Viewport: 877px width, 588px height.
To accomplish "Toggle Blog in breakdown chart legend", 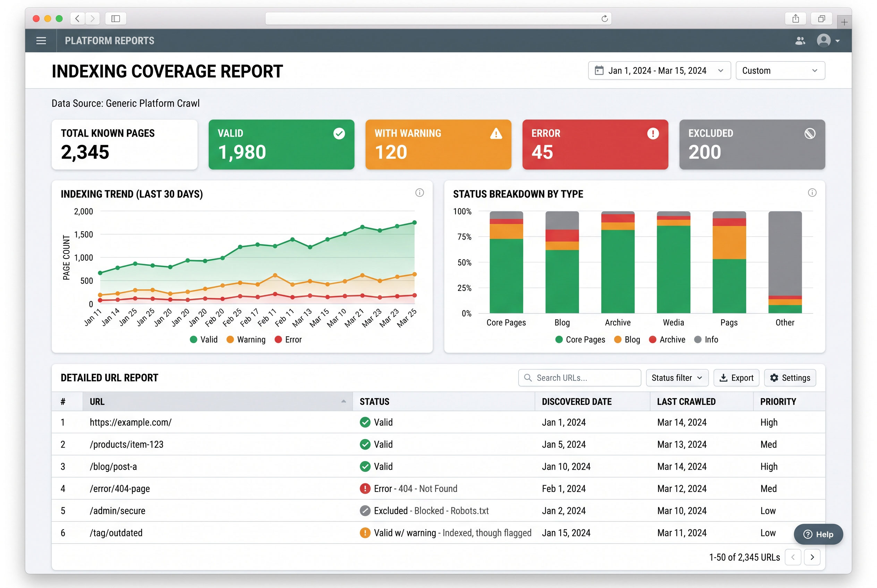I will point(627,339).
